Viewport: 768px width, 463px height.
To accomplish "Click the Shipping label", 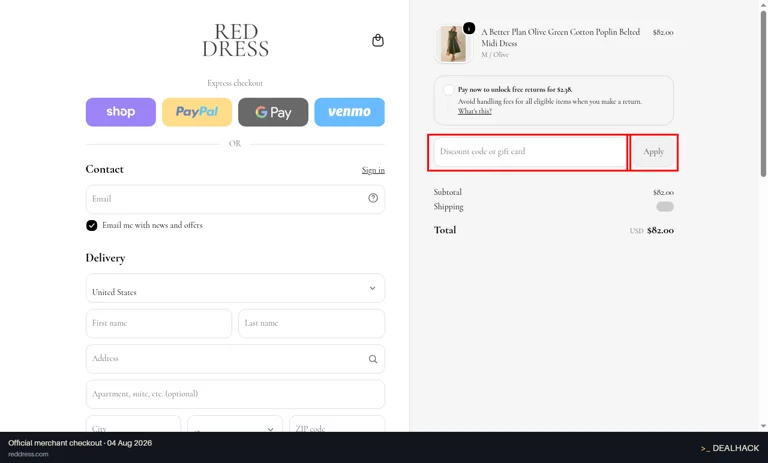I will [448, 207].
